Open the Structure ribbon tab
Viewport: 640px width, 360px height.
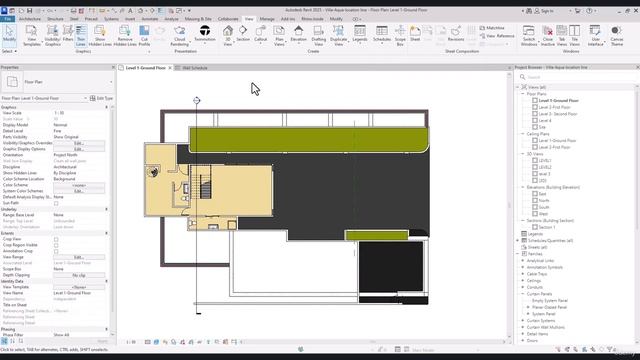[55, 19]
